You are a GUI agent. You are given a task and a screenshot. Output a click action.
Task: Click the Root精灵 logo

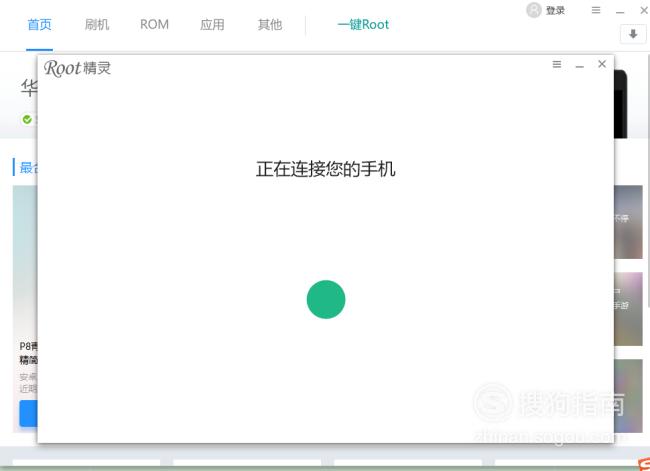[x=78, y=68]
